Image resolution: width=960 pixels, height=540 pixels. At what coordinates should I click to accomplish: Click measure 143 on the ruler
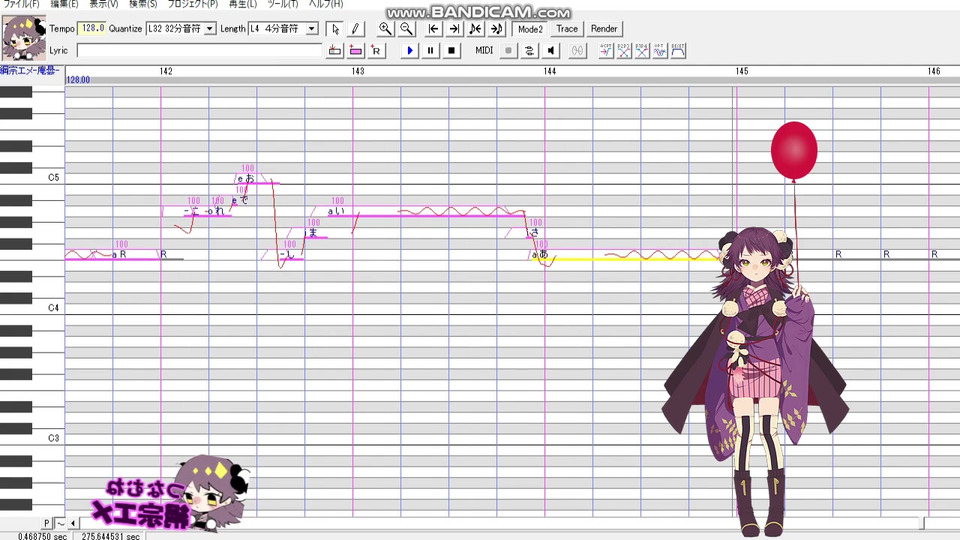[358, 71]
